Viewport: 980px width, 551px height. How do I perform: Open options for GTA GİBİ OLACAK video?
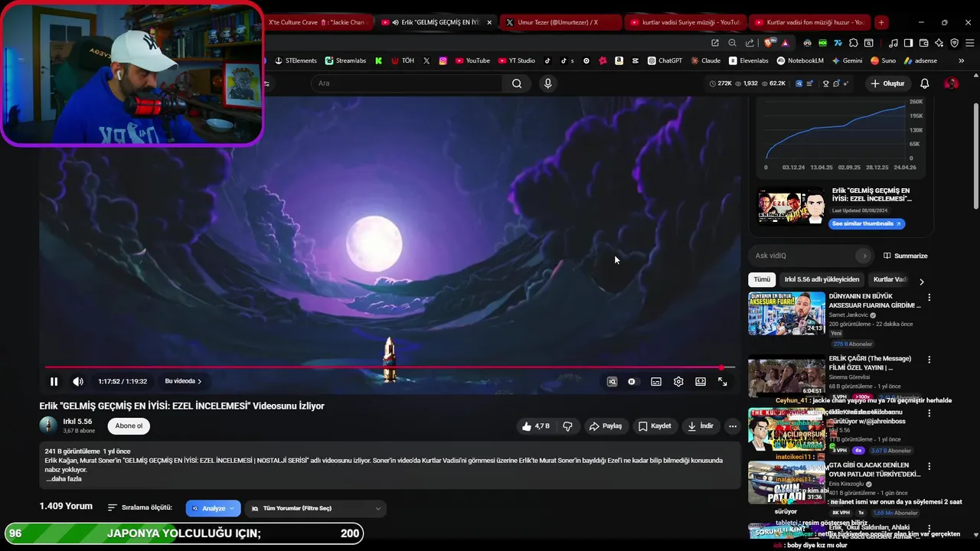929,466
